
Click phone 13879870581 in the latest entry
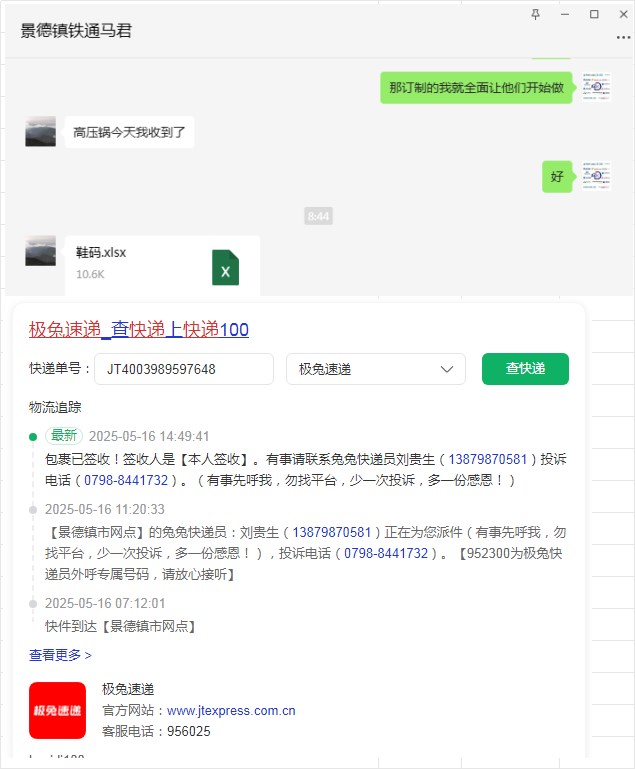pos(487,459)
